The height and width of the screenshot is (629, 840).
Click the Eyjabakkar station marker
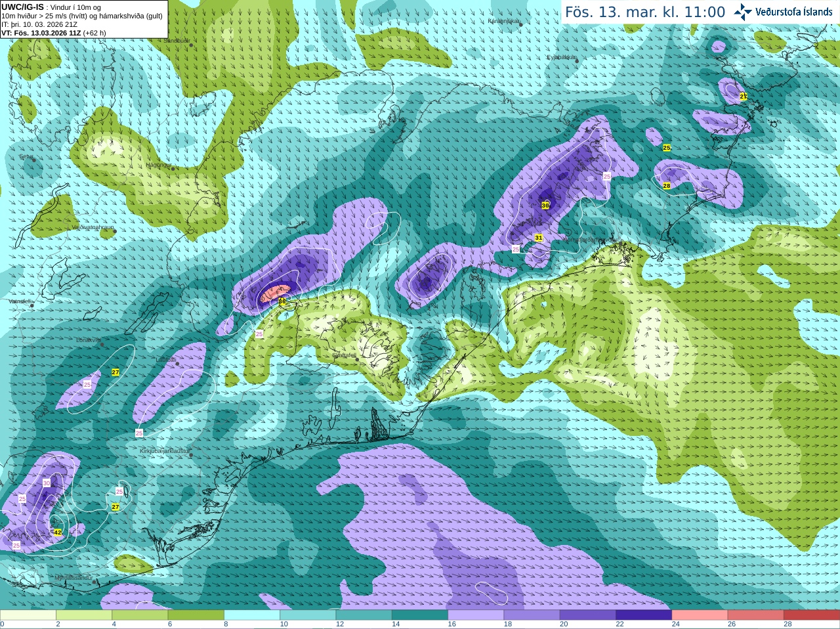coord(577,60)
